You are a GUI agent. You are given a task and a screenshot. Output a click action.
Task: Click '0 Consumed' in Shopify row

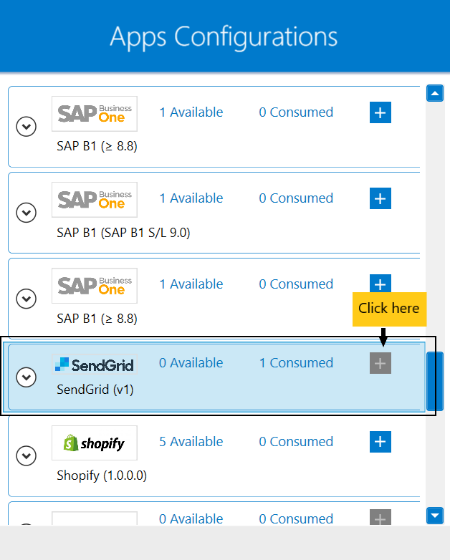(x=296, y=442)
